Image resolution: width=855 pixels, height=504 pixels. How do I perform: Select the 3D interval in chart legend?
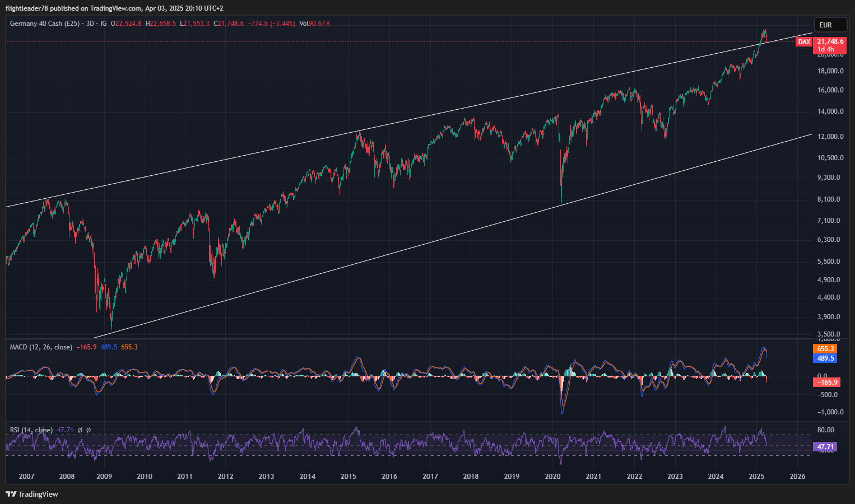tap(90, 24)
